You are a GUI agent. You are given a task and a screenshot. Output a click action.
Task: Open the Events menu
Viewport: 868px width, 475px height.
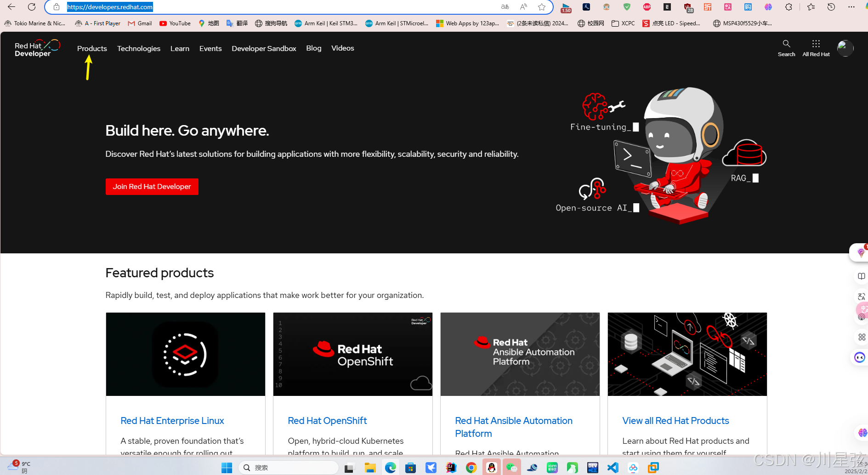[210, 48]
